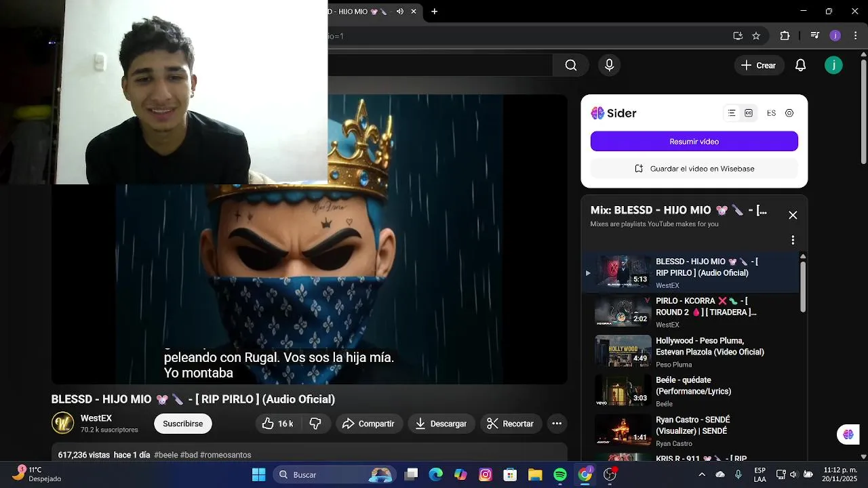
Task: Open OneDrive cloud tray icon
Action: point(720,474)
